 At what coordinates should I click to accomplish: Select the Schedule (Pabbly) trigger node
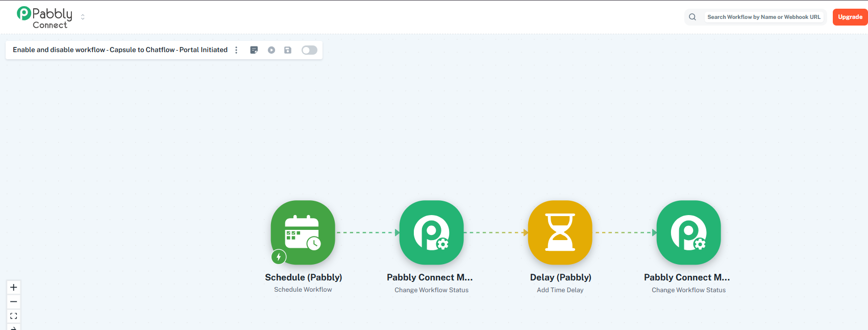(x=303, y=232)
